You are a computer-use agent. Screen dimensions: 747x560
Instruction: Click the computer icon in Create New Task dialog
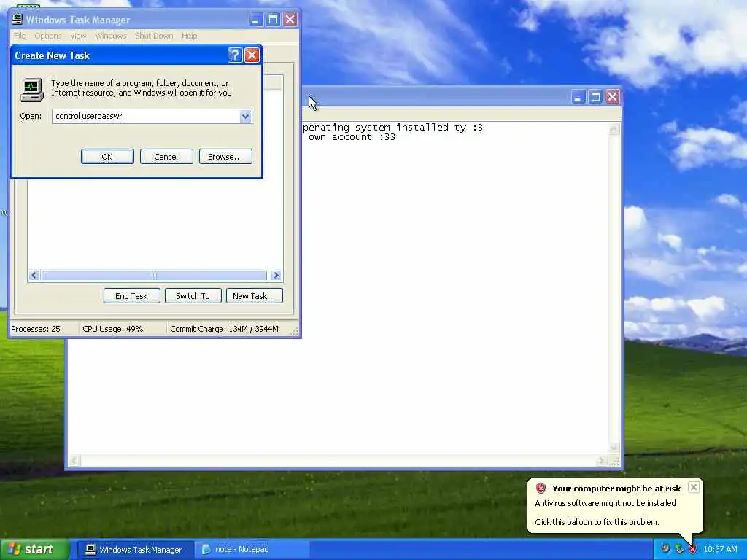coord(32,90)
